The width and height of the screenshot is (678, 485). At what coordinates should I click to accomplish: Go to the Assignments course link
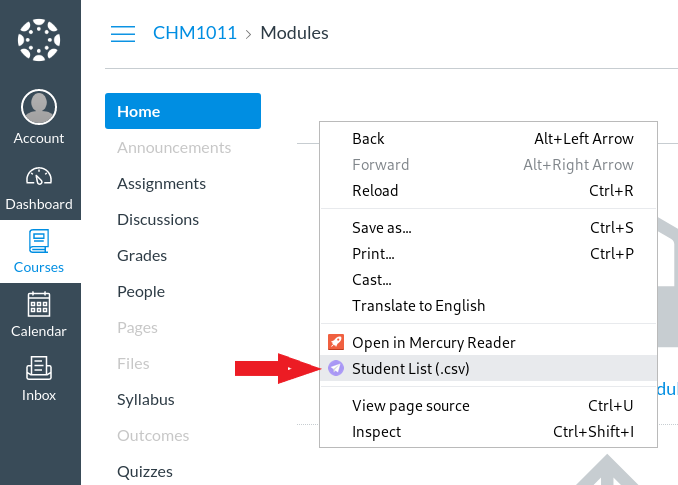[161, 183]
